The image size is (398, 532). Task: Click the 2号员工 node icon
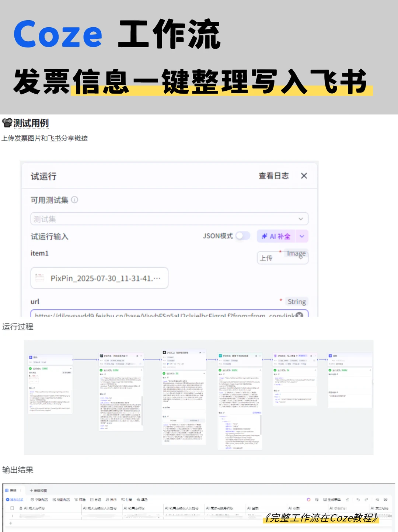[x=164, y=352]
